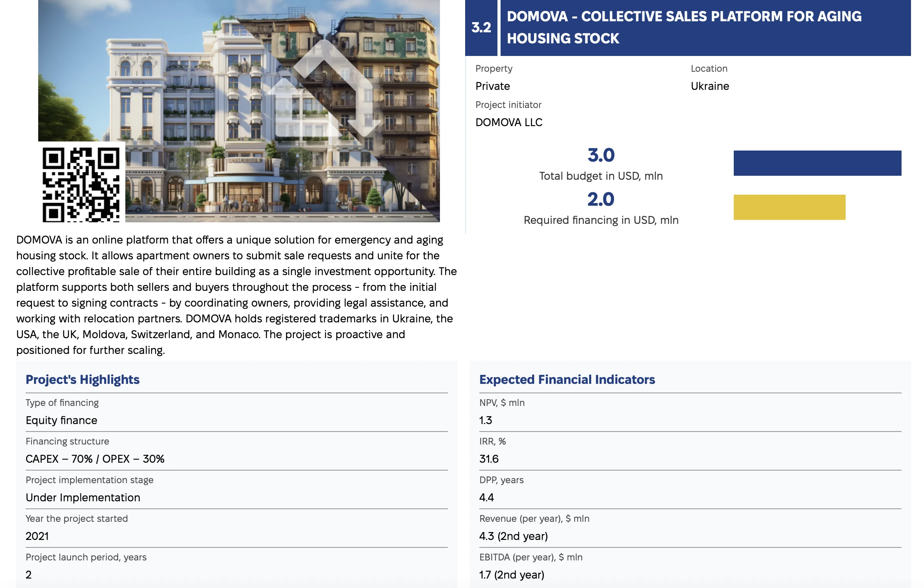Click 'Required financing in USD, mln' label

(601, 220)
